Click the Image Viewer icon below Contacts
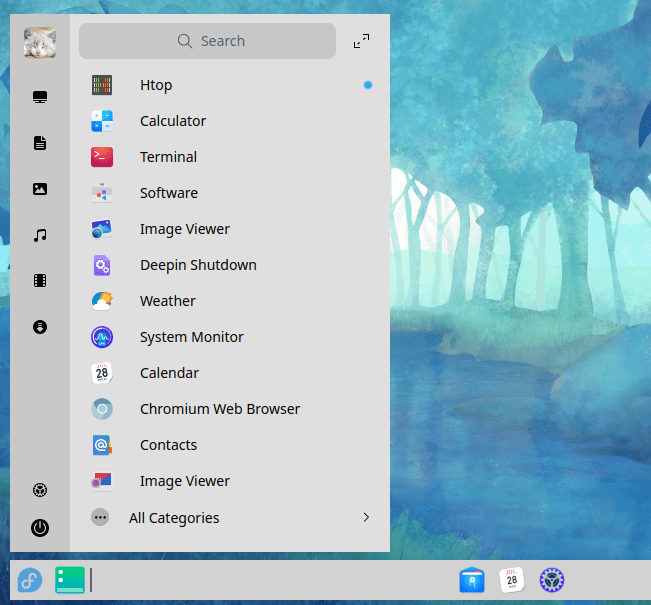651x605 pixels. point(102,481)
